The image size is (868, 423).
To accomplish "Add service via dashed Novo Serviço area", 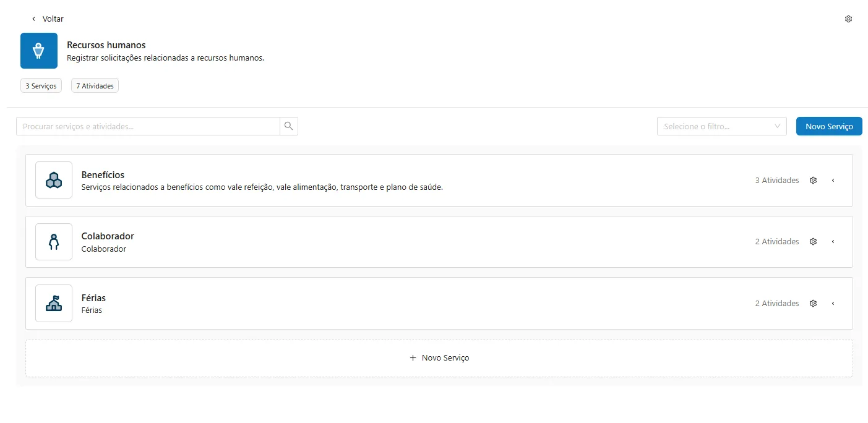I will pyautogui.click(x=439, y=358).
